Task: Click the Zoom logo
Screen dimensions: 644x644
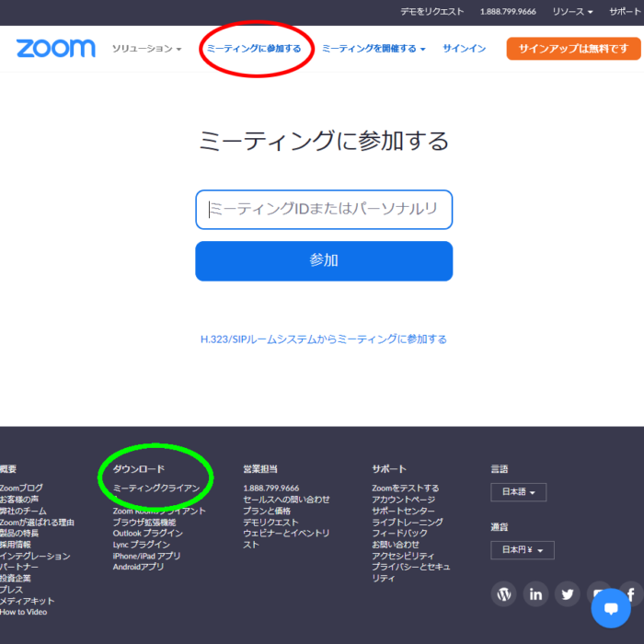Action: [55, 49]
